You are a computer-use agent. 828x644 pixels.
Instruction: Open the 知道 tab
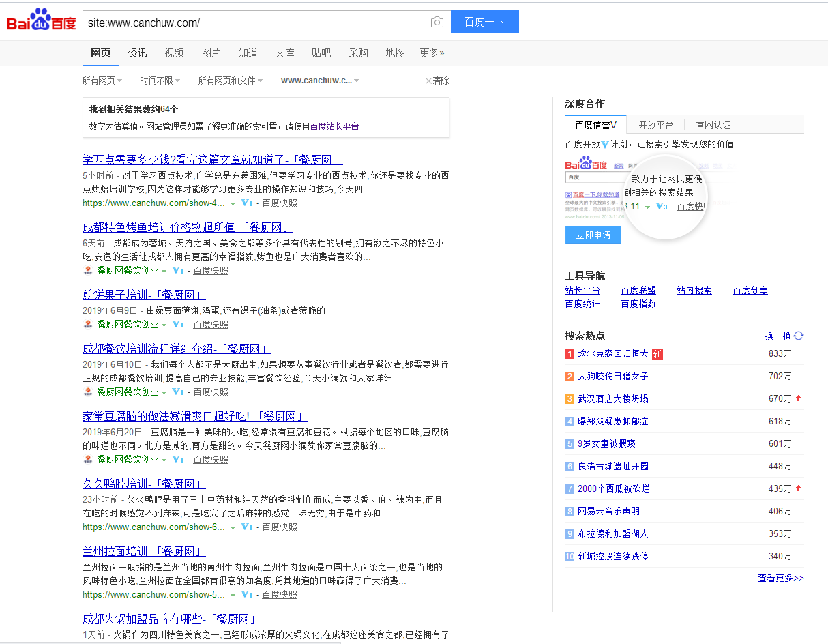[x=248, y=53]
